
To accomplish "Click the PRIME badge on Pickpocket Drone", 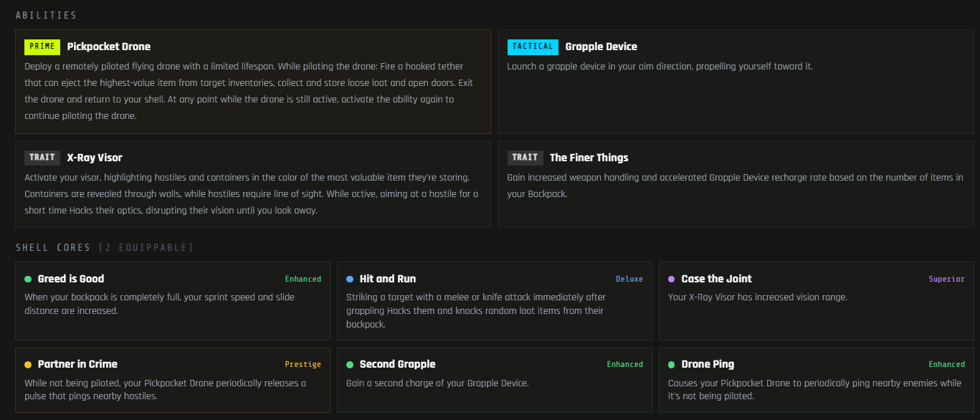I will [42, 47].
